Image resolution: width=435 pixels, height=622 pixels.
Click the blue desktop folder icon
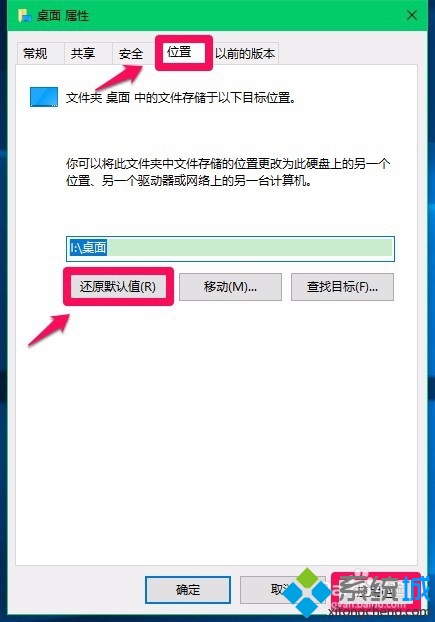(x=44, y=97)
